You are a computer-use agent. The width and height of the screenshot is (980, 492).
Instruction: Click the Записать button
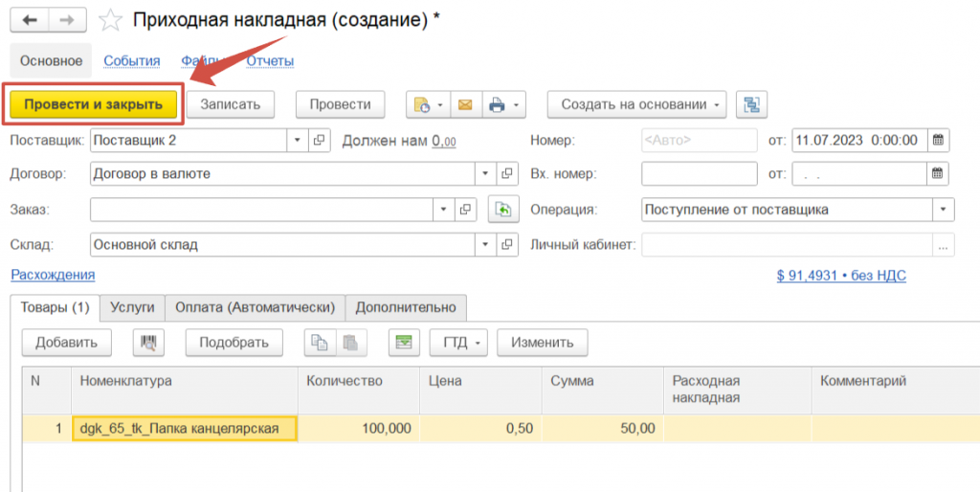[x=230, y=104]
